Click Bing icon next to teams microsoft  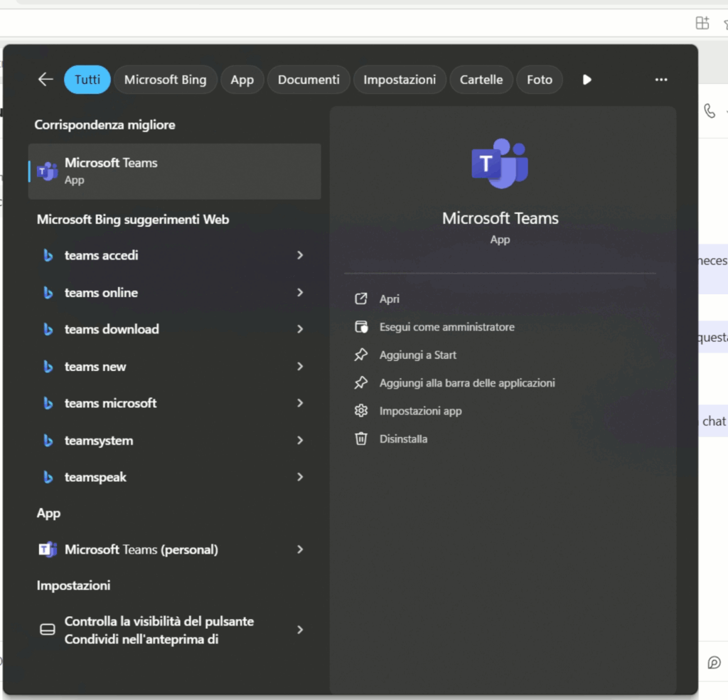click(x=48, y=403)
